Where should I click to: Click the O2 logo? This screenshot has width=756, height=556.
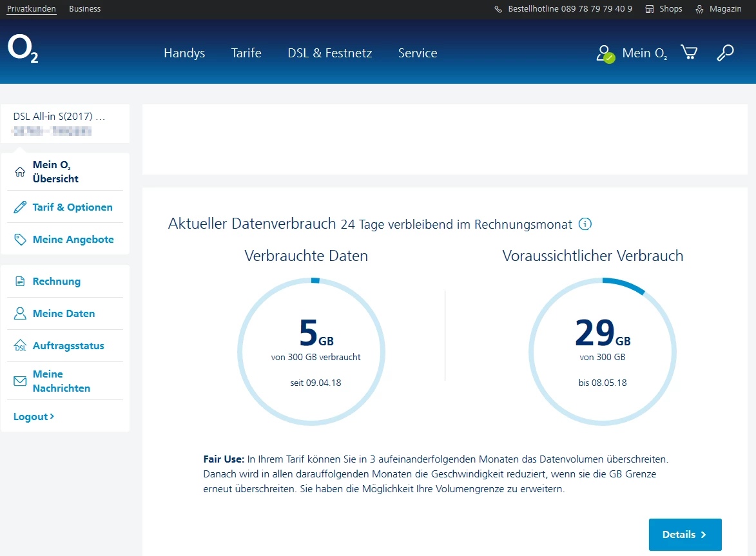[23, 49]
